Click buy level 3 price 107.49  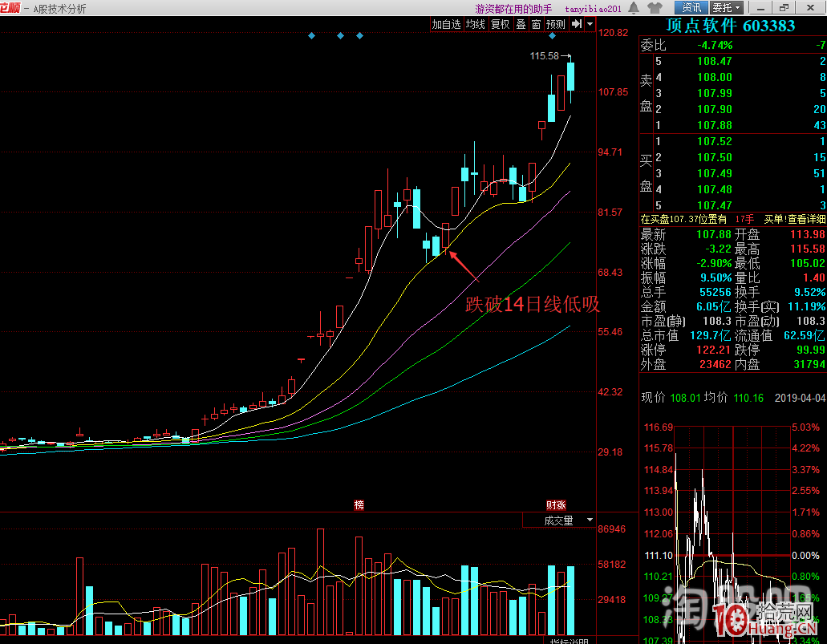(715, 173)
